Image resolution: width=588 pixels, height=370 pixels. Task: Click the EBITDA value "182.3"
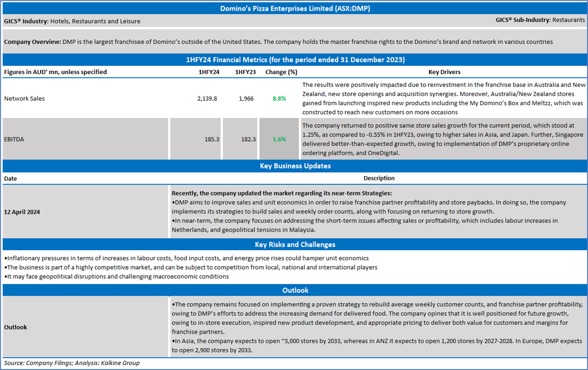pos(248,139)
